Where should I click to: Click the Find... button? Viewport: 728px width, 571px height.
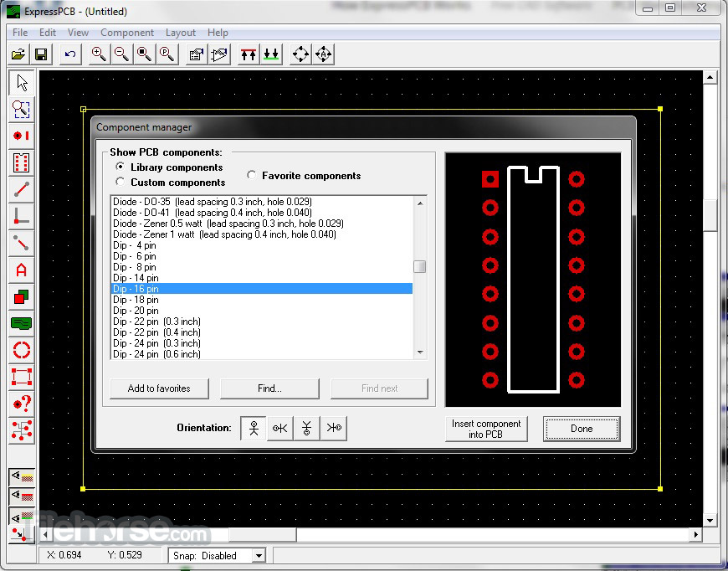pos(269,388)
